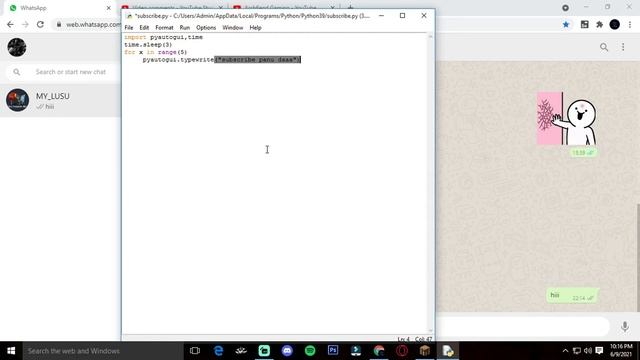Open the volume control in tray

tap(588, 351)
